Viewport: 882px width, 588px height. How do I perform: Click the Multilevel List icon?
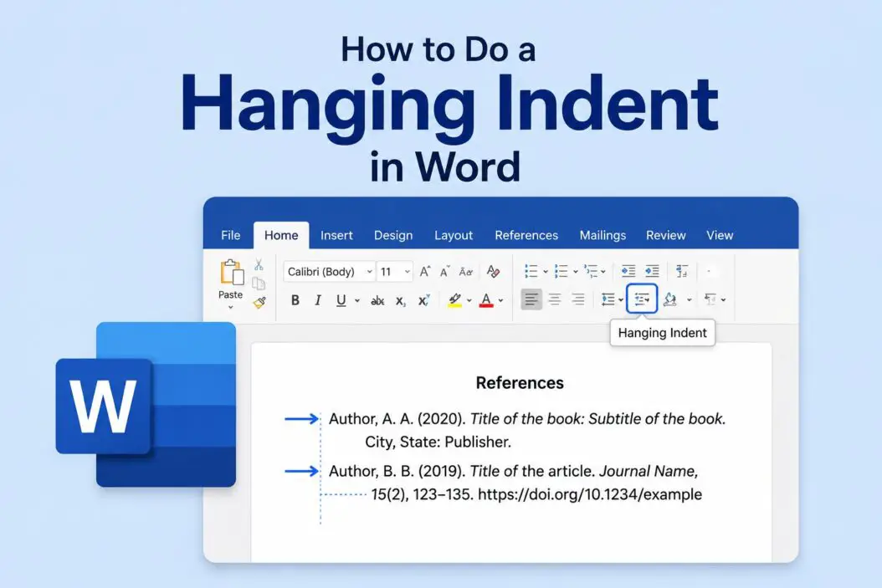click(x=591, y=272)
